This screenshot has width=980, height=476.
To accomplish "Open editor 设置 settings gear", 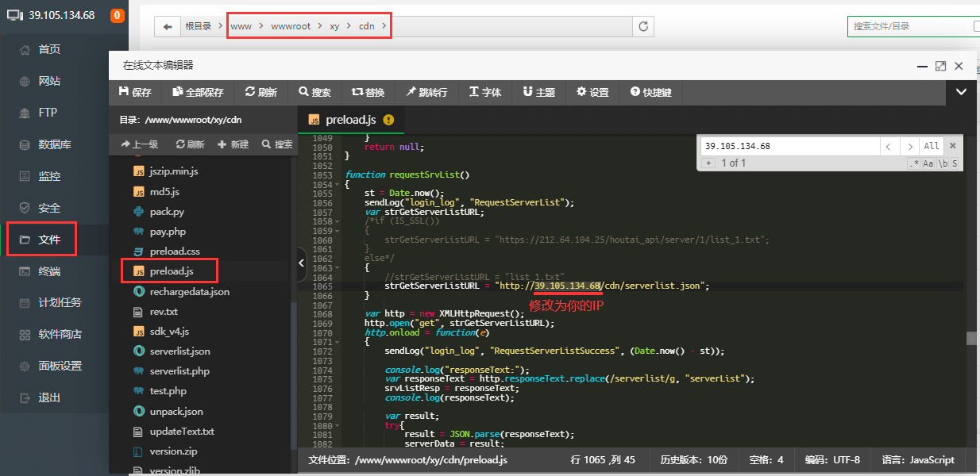I will click(x=592, y=92).
